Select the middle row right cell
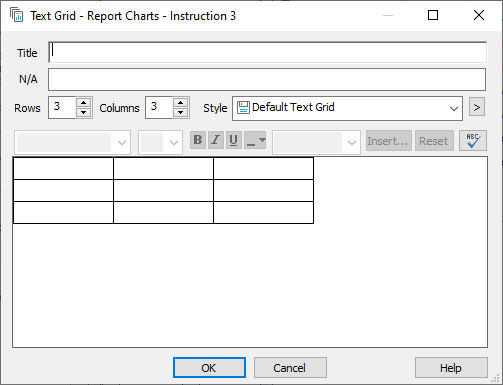This screenshot has width=503, height=385. [263, 191]
